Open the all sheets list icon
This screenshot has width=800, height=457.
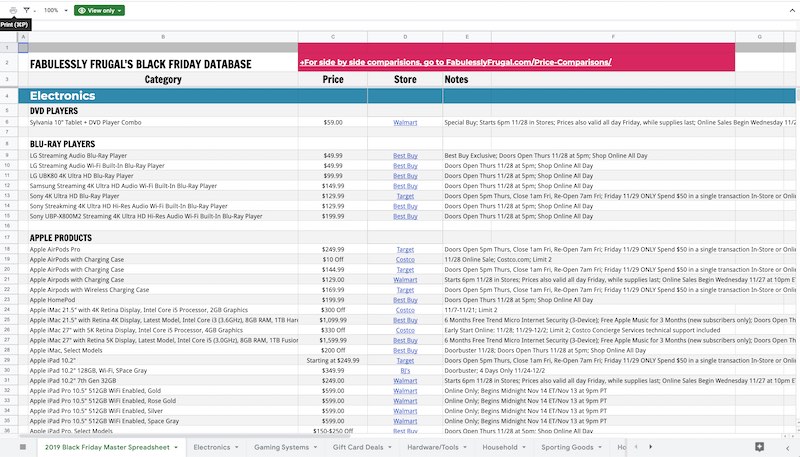click(x=23, y=447)
